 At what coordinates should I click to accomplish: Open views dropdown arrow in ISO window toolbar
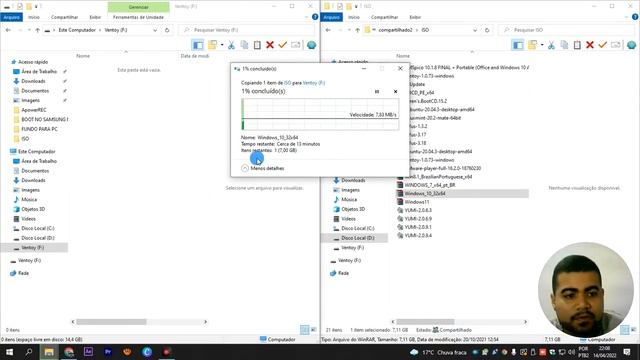[x=542, y=45]
